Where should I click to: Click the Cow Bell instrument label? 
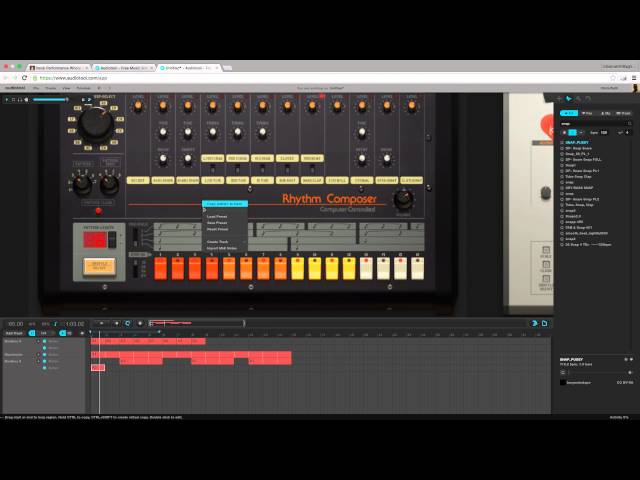[337, 180]
